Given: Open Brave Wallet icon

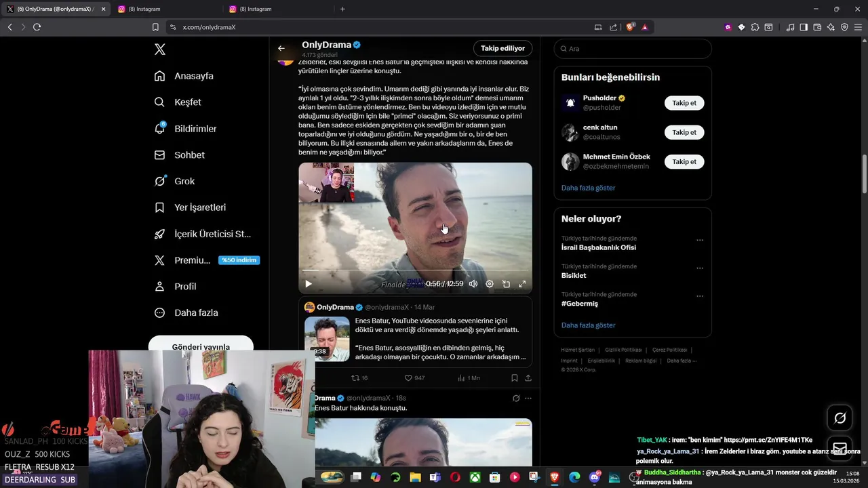Looking at the screenshot, I should (817, 27).
